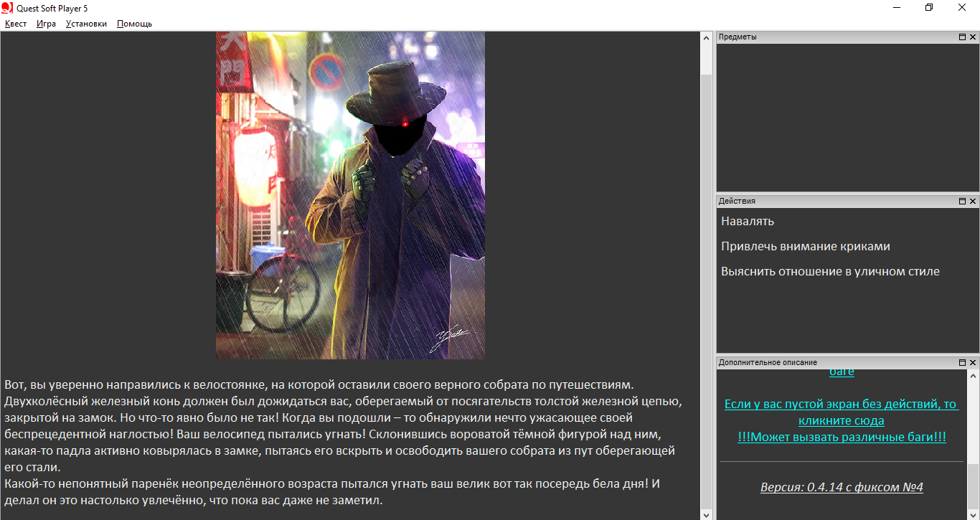Open the Установки menu
The height and width of the screenshot is (520, 980).
point(86,24)
